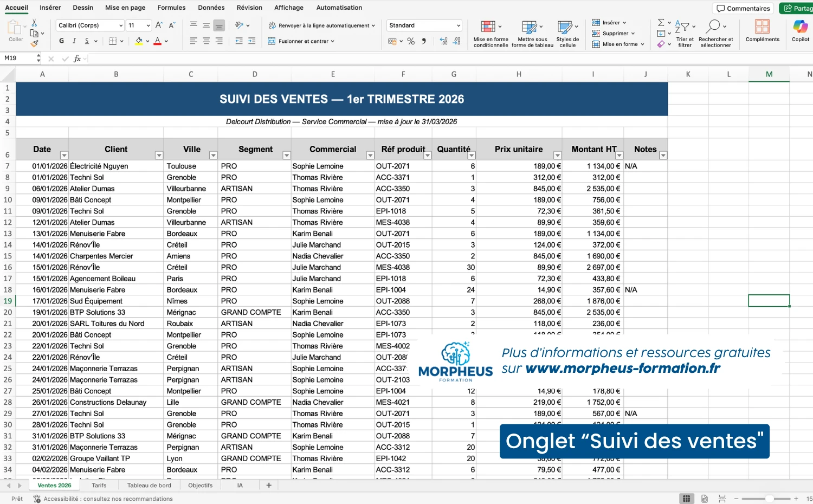Click the Format Painter brush icon

point(35,43)
